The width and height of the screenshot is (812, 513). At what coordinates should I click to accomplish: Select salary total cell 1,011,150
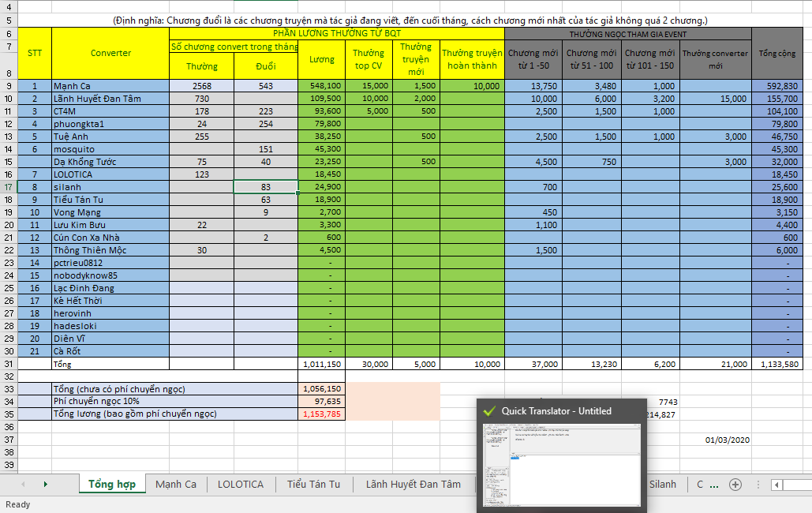322,364
